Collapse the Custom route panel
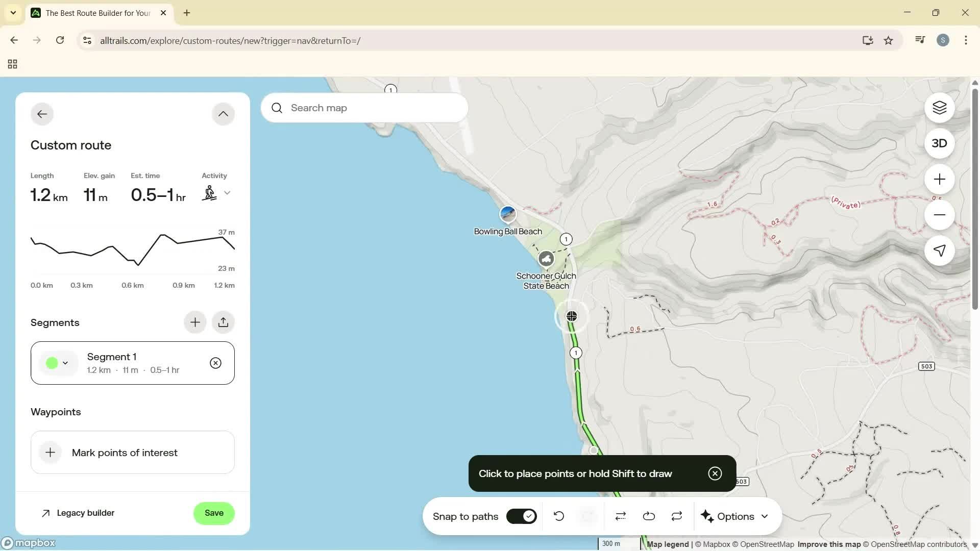 point(223,113)
